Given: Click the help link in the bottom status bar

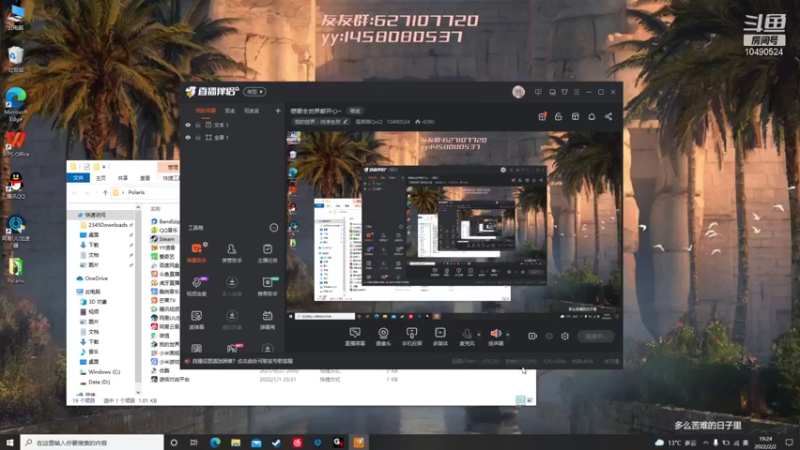Looking at the screenshot, I should [239, 361].
